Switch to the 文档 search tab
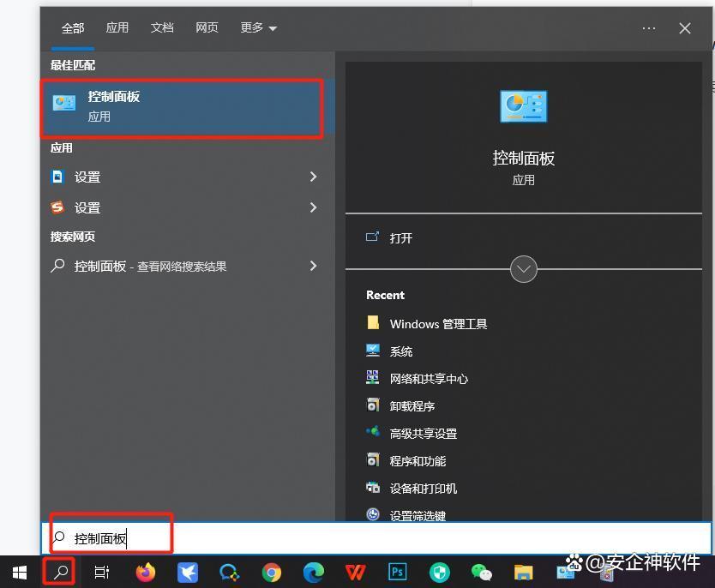 click(162, 27)
